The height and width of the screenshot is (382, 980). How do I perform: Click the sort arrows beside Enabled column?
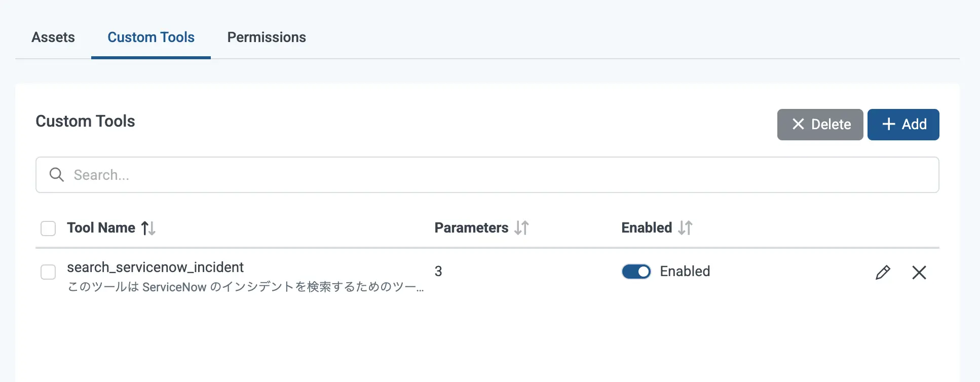(x=685, y=228)
